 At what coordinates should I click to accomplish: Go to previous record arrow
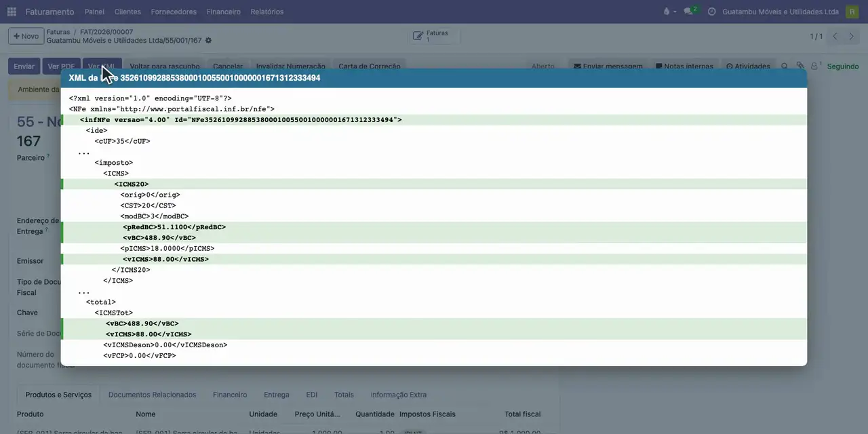click(x=835, y=36)
